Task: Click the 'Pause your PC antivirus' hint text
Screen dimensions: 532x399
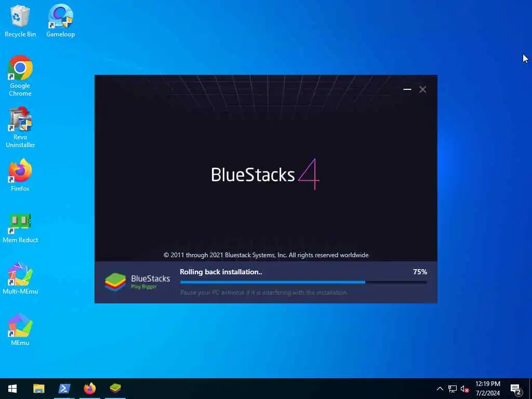Action: point(263,292)
